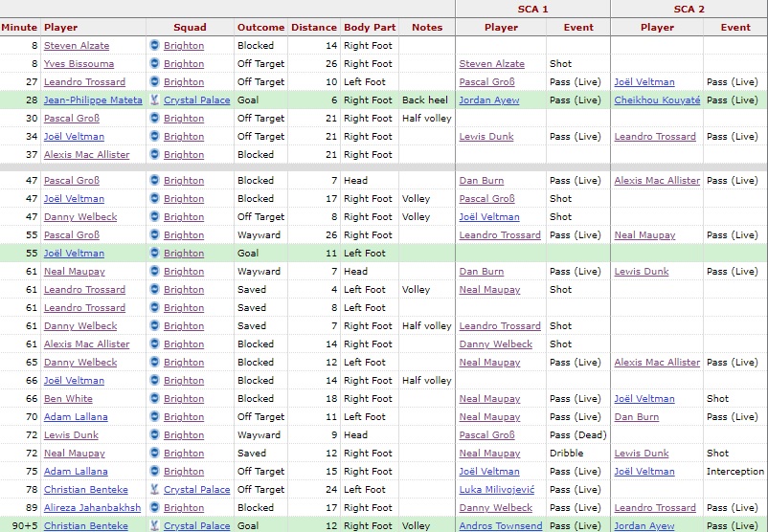This screenshot has width=768, height=532.
Task: Open Danny Welbeck link at minute 47
Action: pyautogui.click(x=80, y=217)
